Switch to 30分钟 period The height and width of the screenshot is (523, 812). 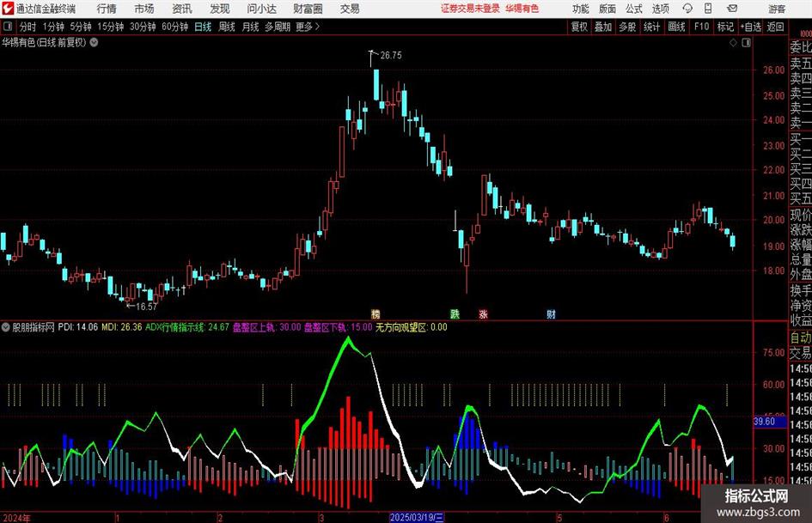(143, 27)
